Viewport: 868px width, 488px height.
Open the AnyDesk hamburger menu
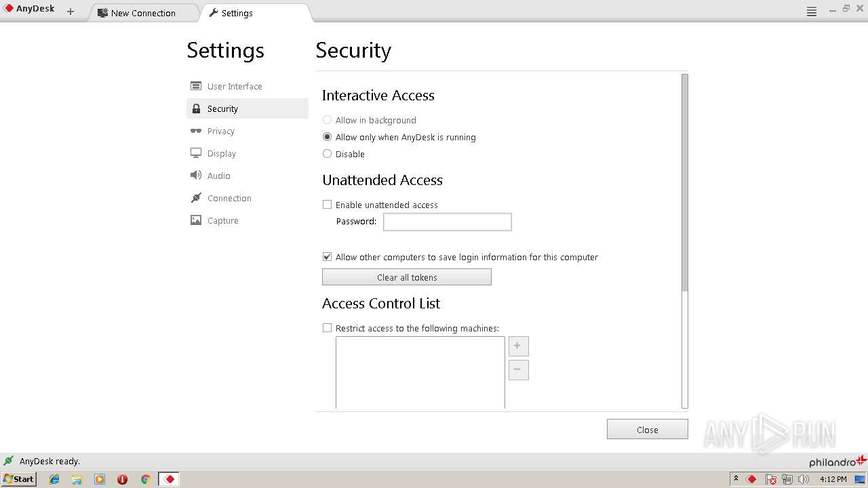[x=812, y=12]
